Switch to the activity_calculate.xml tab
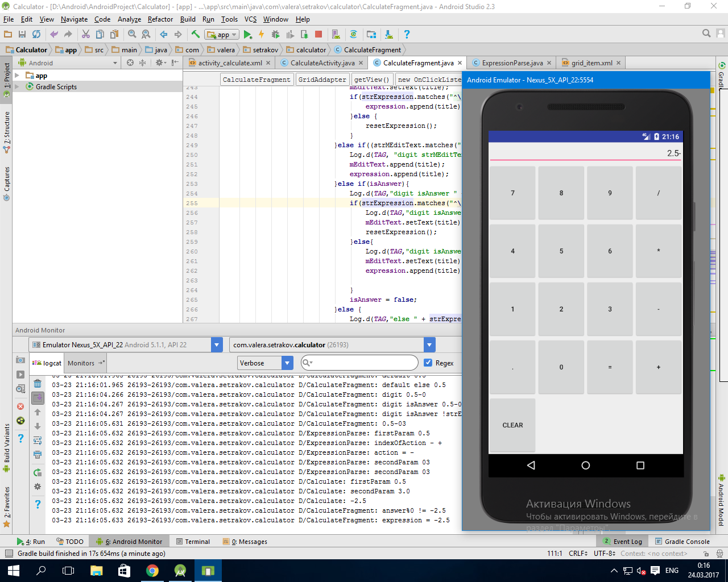Screen dimensions: 728x582 (230, 63)
